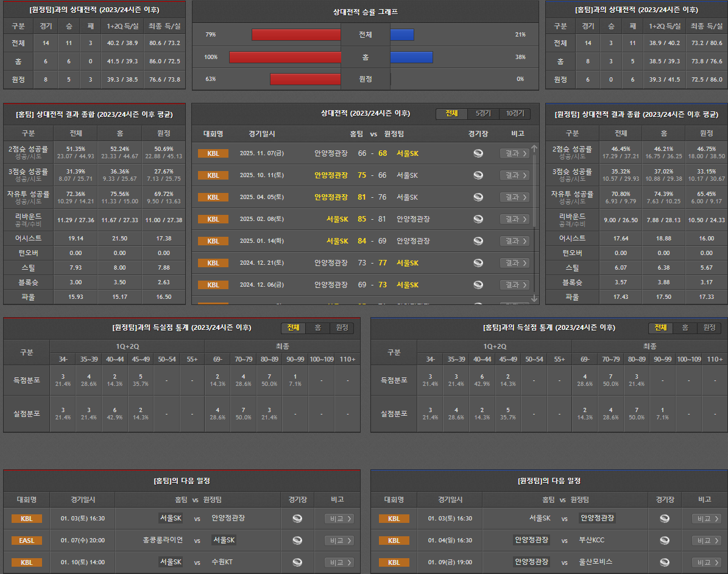Screen dimensions: 728x574
Task: Click stadium icon for 2024. 12. 21 game
Action: point(478,263)
